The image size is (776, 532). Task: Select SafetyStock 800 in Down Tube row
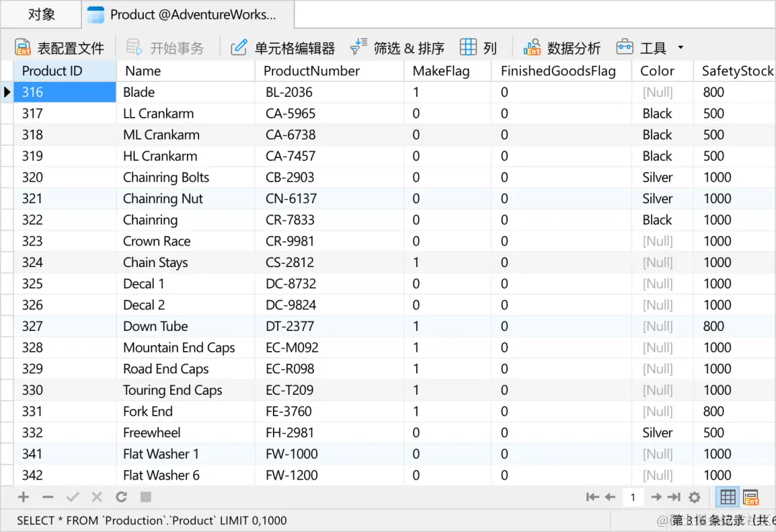(x=735, y=326)
